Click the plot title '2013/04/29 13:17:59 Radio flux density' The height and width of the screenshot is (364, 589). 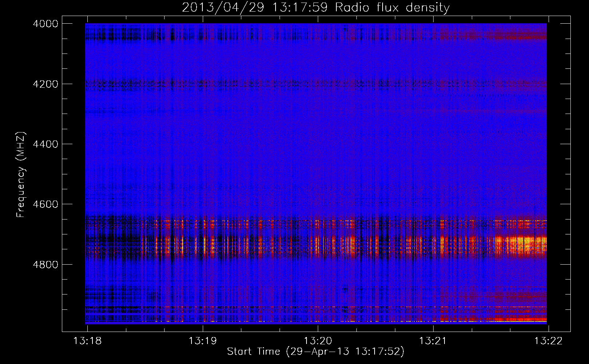point(316,8)
